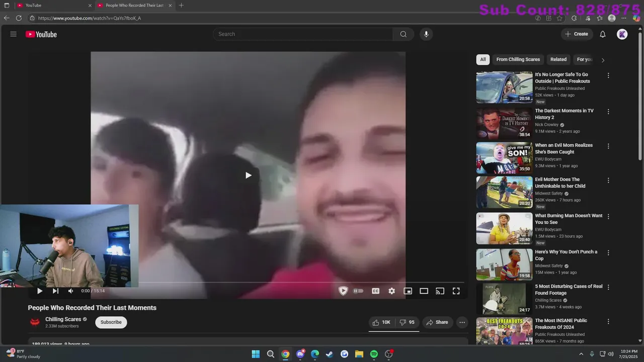Like the video (10K)
The width and height of the screenshot is (644, 362).
(381, 322)
